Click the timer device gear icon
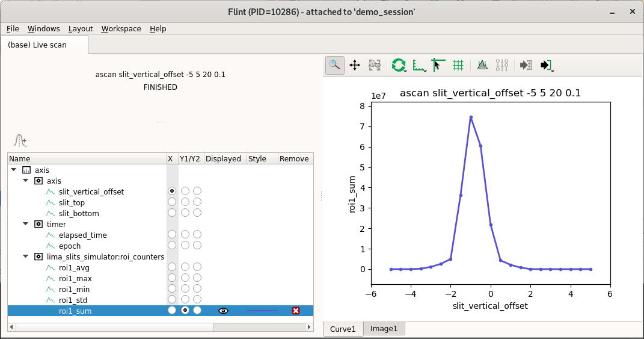 click(x=38, y=224)
